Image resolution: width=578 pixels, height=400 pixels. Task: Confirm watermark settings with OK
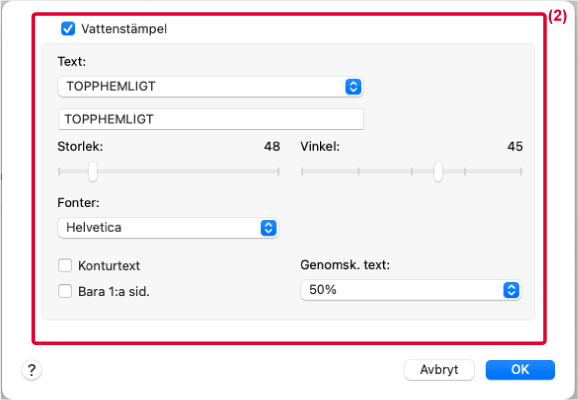[x=520, y=370]
